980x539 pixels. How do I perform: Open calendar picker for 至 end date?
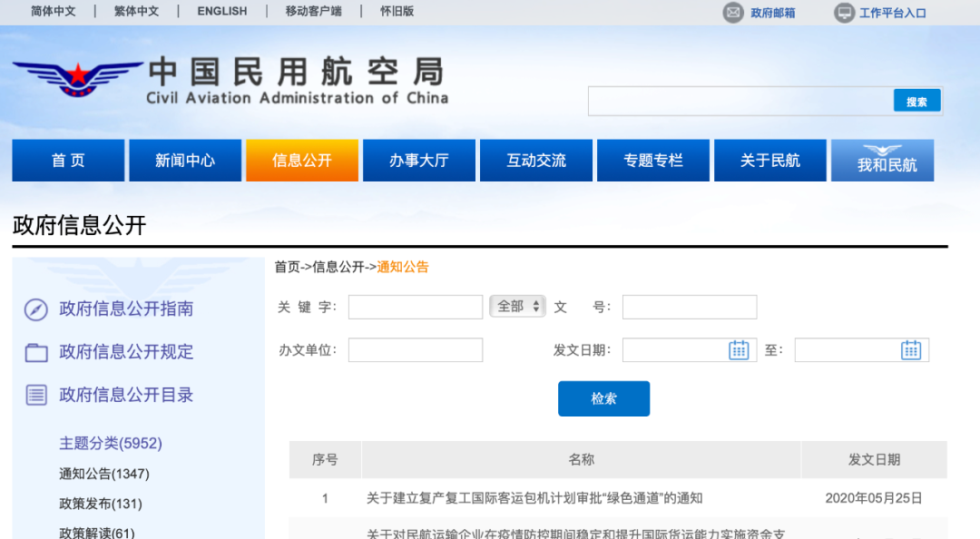(911, 350)
